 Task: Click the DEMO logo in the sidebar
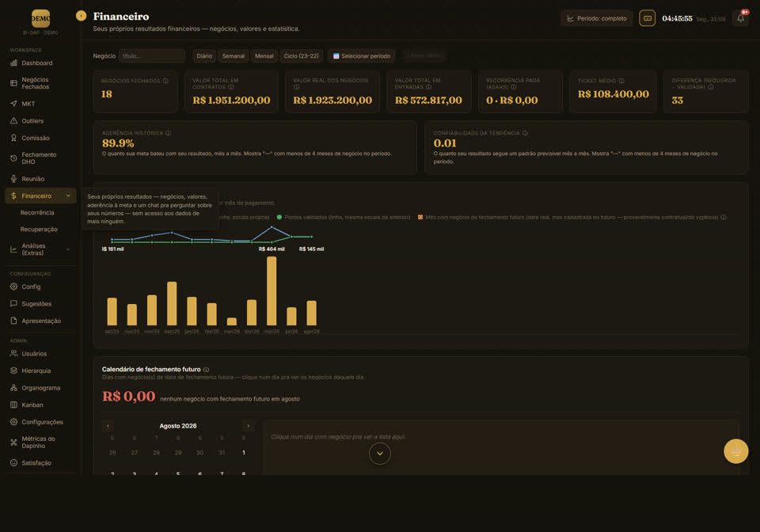coord(40,18)
